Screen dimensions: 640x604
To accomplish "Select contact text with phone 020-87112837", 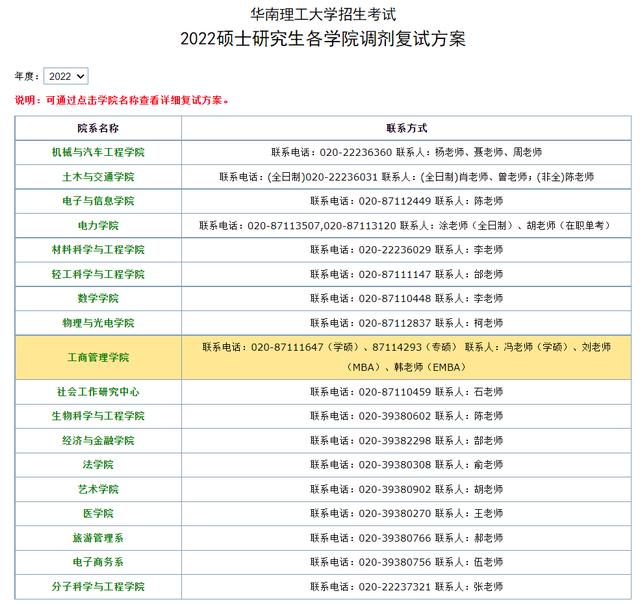I will (x=407, y=323).
